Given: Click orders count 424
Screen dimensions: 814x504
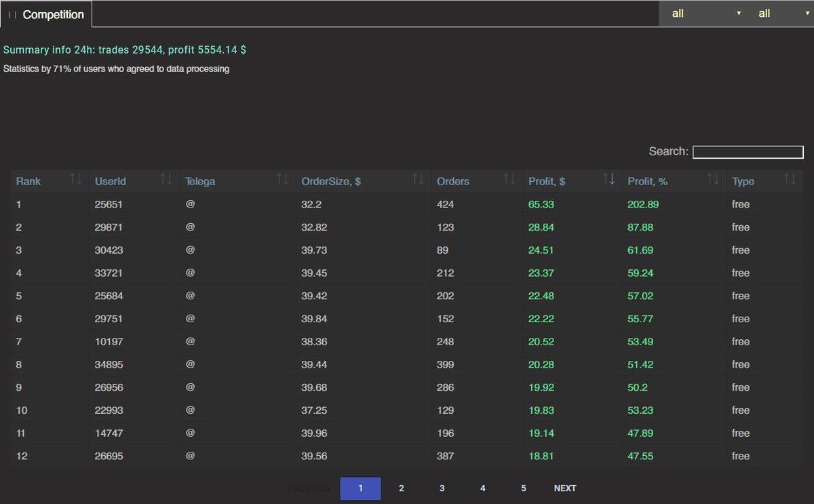Looking at the screenshot, I should [445, 204].
